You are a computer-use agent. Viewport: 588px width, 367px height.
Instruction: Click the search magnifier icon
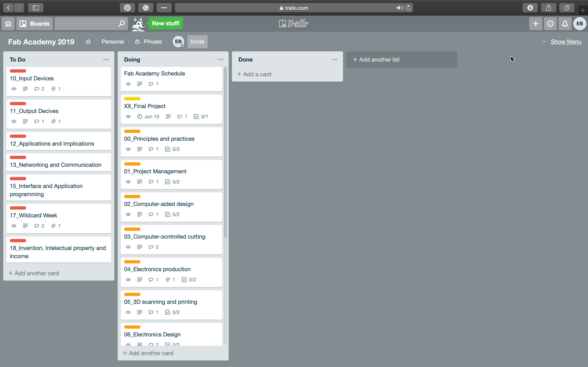(121, 23)
